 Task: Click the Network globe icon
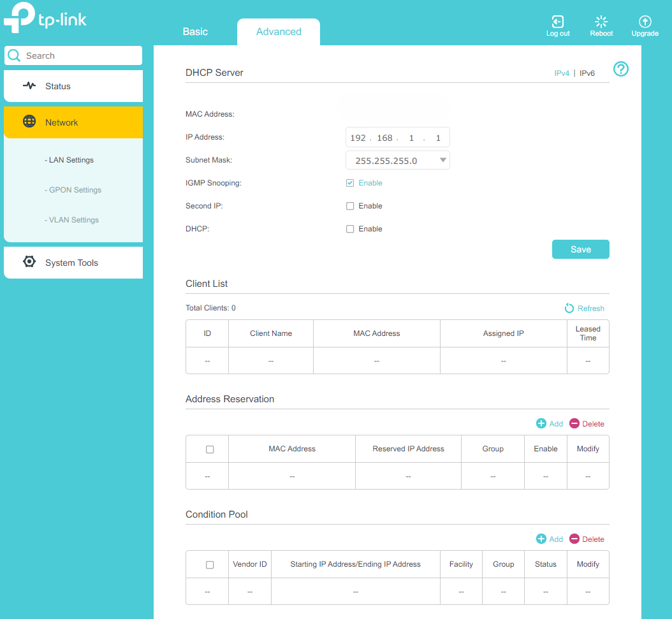(29, 121)
